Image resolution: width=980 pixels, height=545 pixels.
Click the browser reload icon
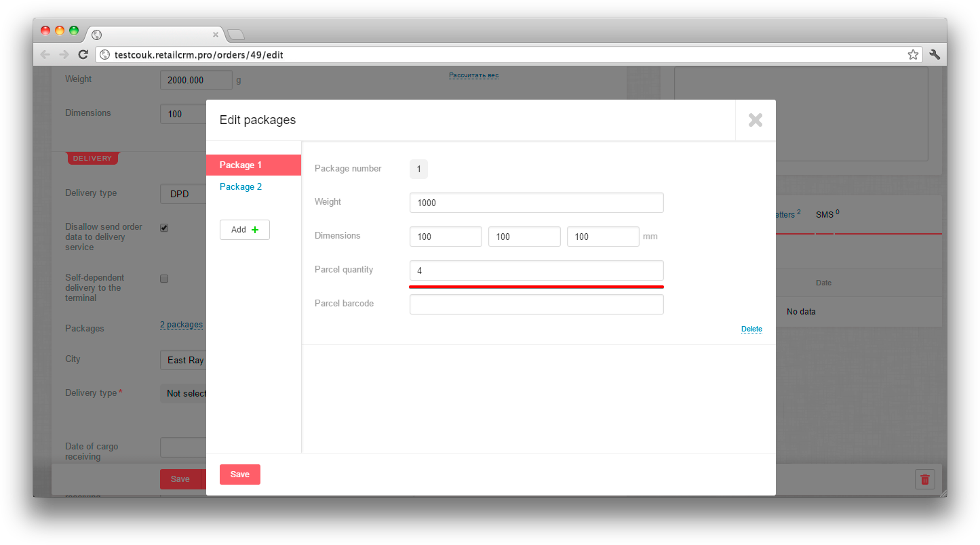[83, 55]
